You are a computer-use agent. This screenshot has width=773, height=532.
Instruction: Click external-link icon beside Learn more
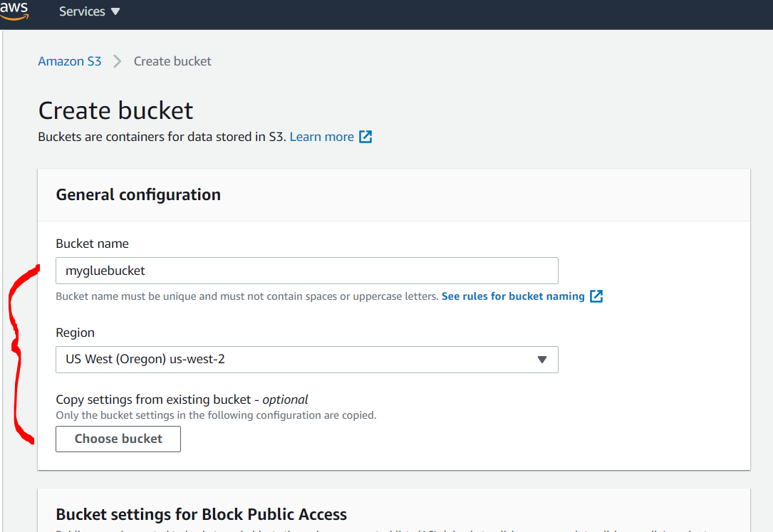click(x=365, y=137)
